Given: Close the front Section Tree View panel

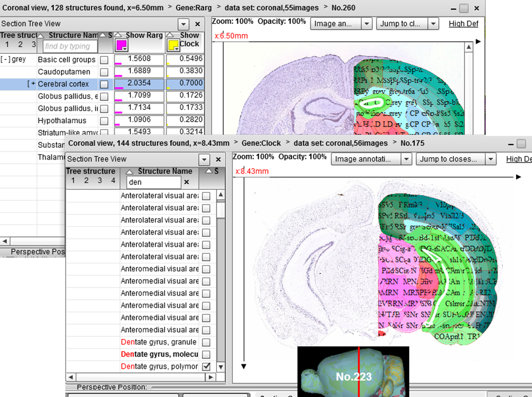Looking at the screenshot, I should point(218,159).
